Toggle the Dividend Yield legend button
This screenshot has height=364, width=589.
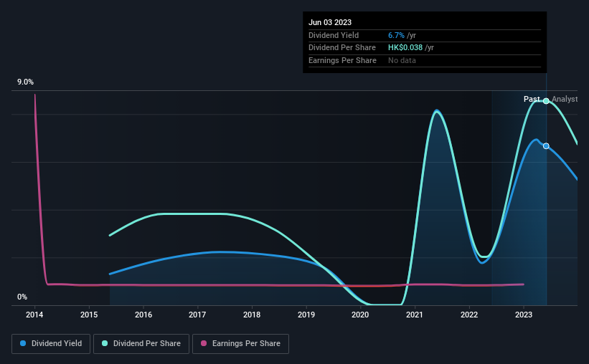pos(51,344)
